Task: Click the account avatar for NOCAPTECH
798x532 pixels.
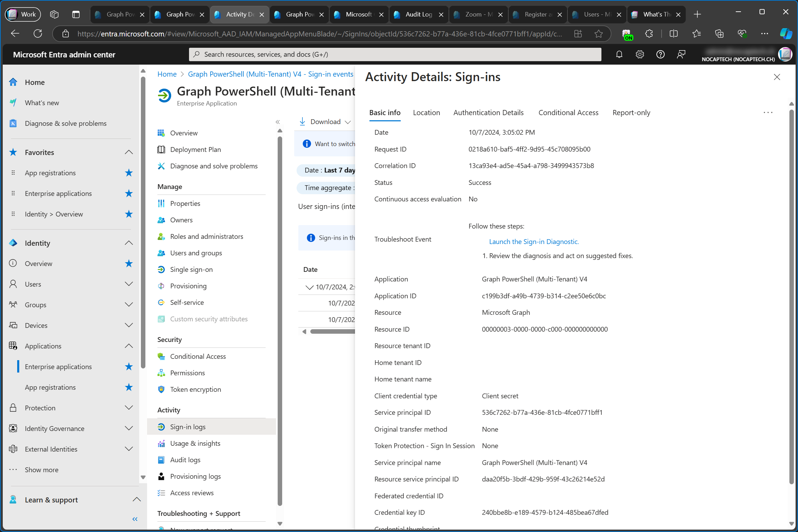Action: [x=785, y=54]
